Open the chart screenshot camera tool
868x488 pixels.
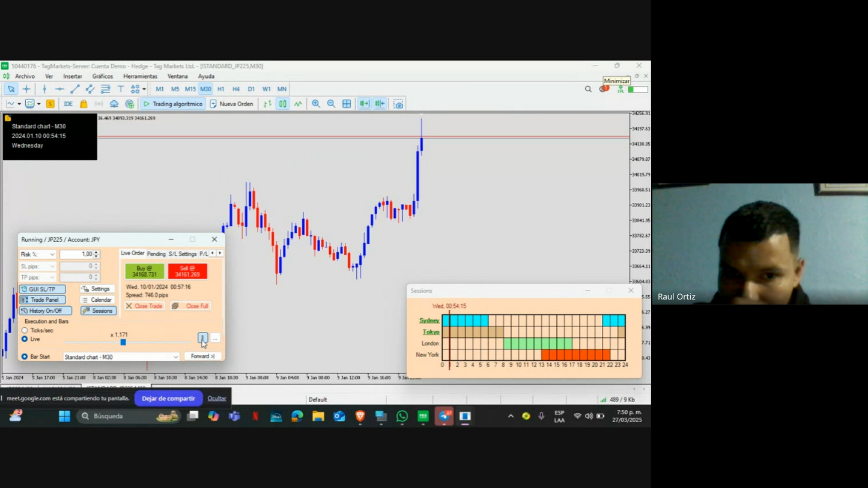click(398, 103)
